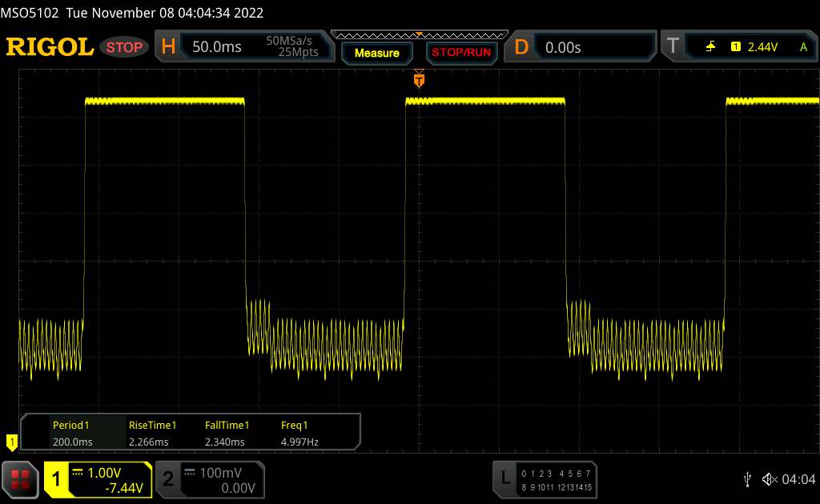Click the 50MSa/s sample rate readout

[288, 41]
